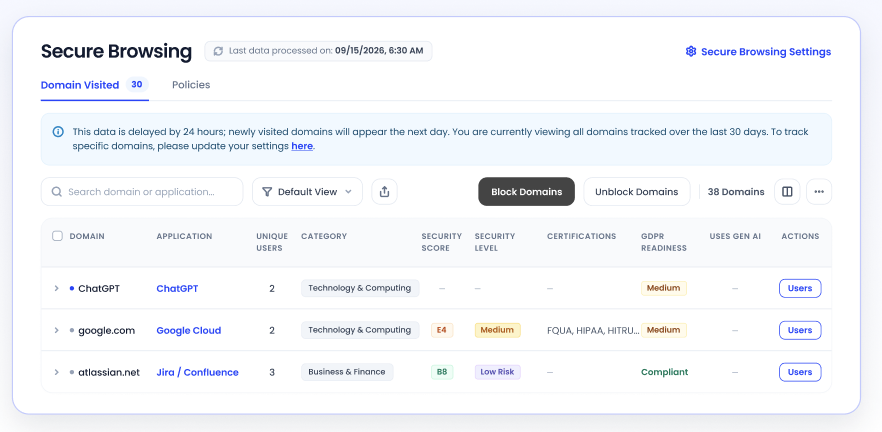Click the B8 security score badge
The height and width of the screenshot is (432, 882).
click(442, 372)
